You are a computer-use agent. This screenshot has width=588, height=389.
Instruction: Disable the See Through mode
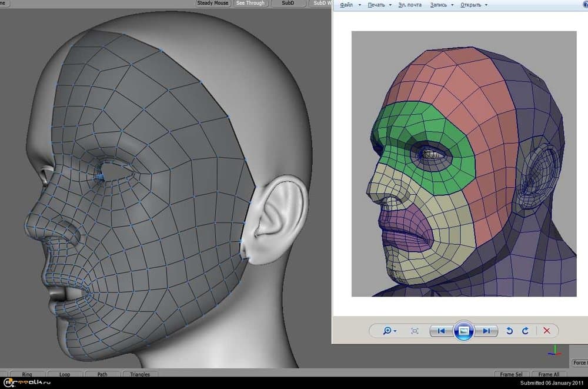pos(250,3)
